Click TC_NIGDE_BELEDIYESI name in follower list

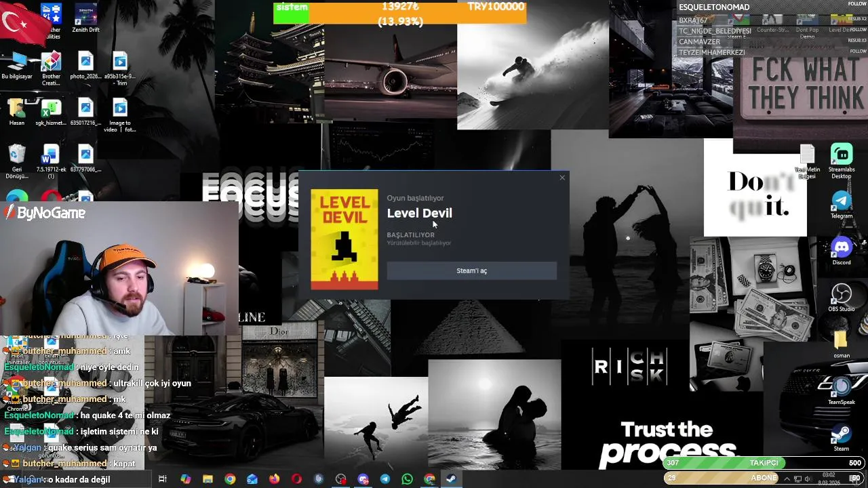point(715,31)
